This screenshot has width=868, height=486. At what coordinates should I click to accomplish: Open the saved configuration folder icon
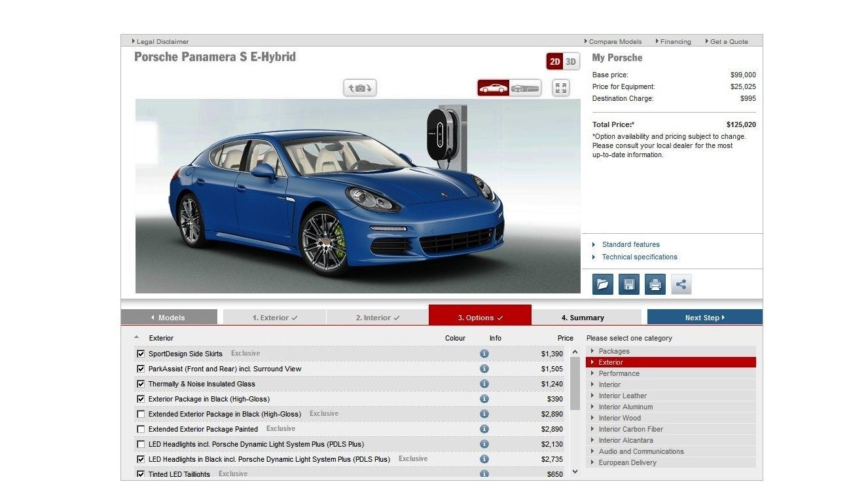point(603,284)
